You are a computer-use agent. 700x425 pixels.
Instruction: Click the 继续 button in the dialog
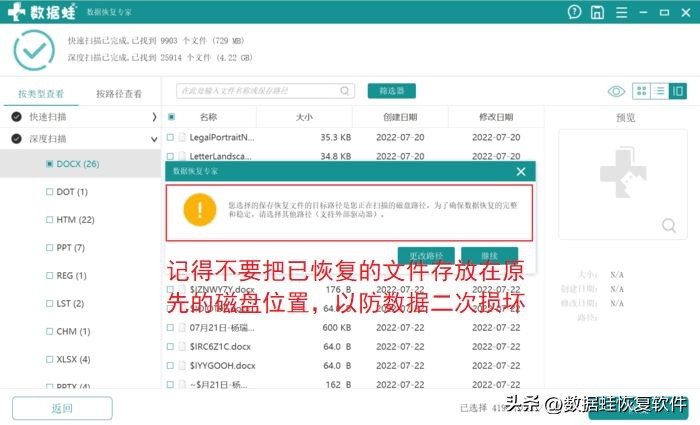[489, 255]
